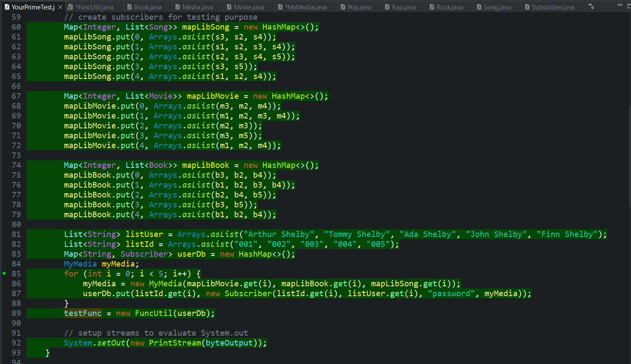
Task: Show the hidden editors overflow list
Action: point(591,6)
